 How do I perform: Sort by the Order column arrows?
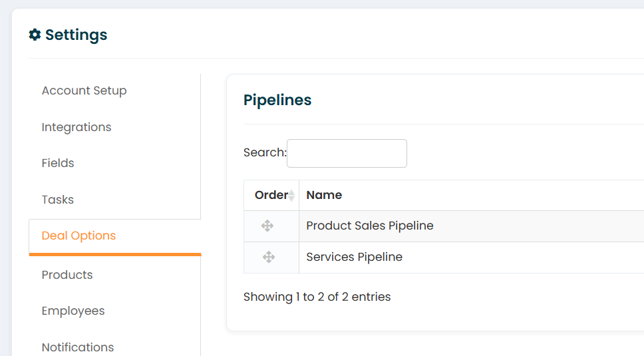pos(291,195)
